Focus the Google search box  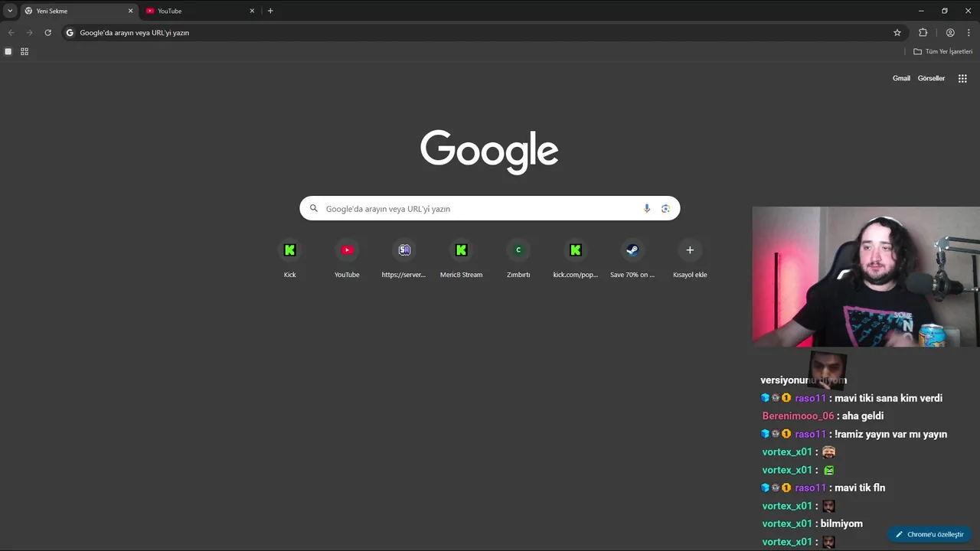489,208
